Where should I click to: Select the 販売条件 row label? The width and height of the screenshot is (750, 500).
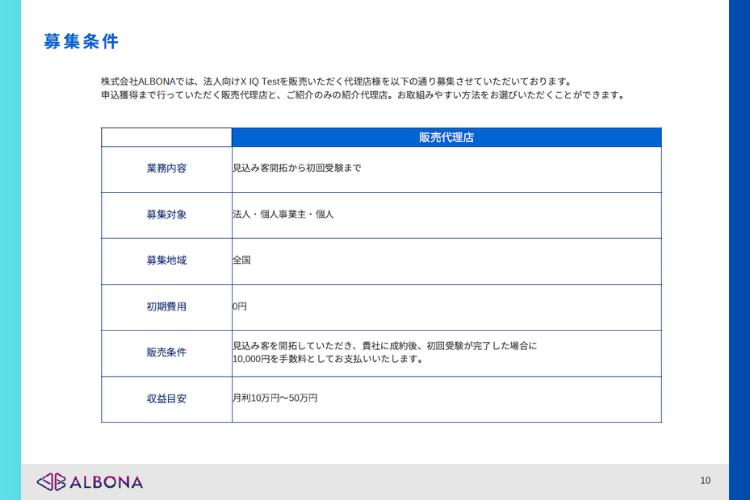click(166, 352)
